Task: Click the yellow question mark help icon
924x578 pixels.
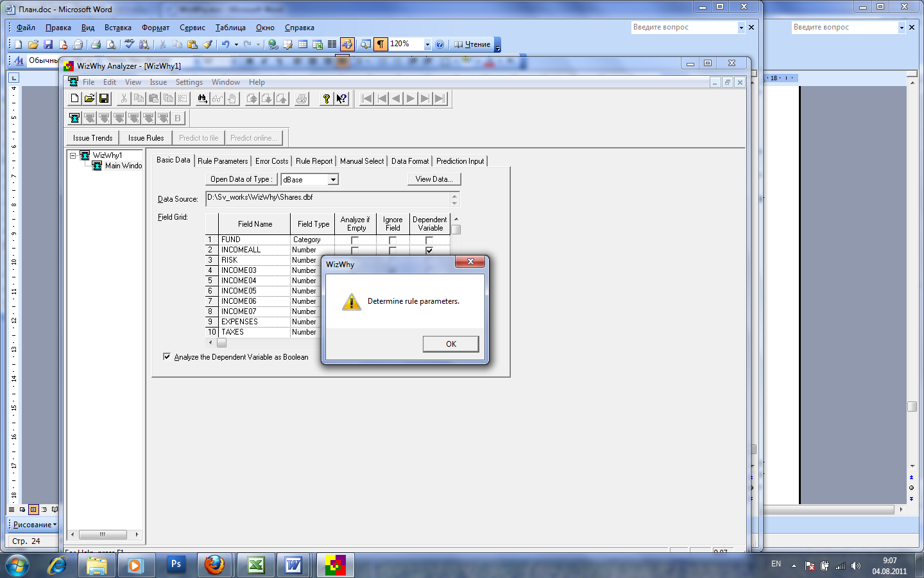Action: point(327,98)
